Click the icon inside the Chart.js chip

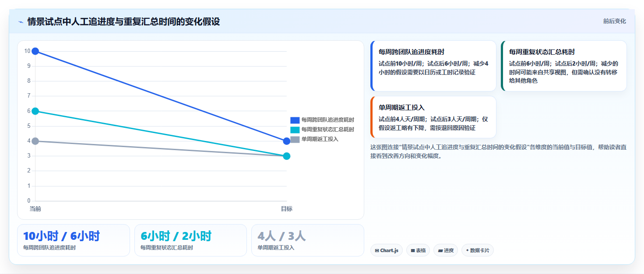[x=377, y=251]
